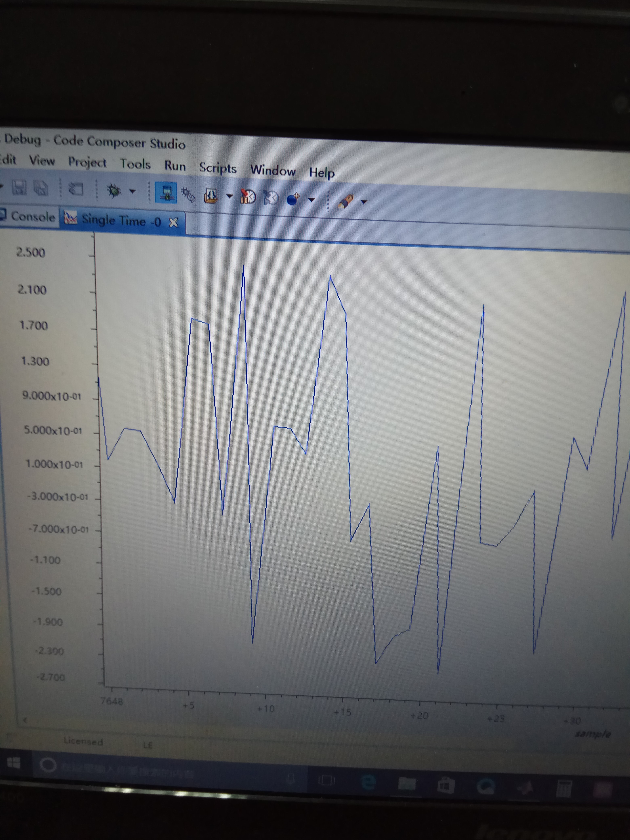
Task: Click the chain link connection icon
Action: click(188, 194)
